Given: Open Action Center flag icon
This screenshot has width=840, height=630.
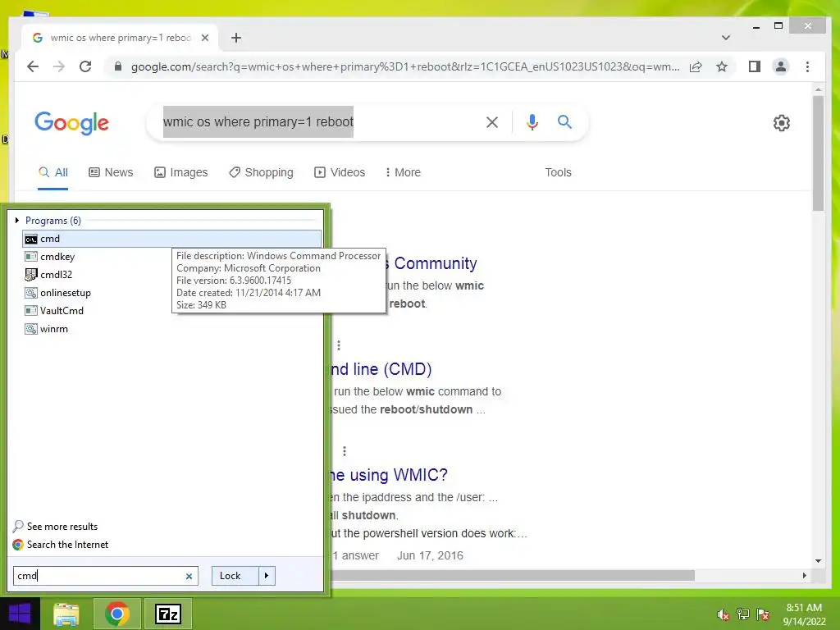Looking at the screenshot, I should [x=763, y=614].
